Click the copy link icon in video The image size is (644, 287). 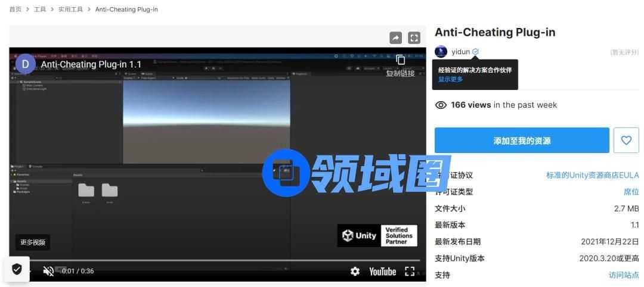401,60
